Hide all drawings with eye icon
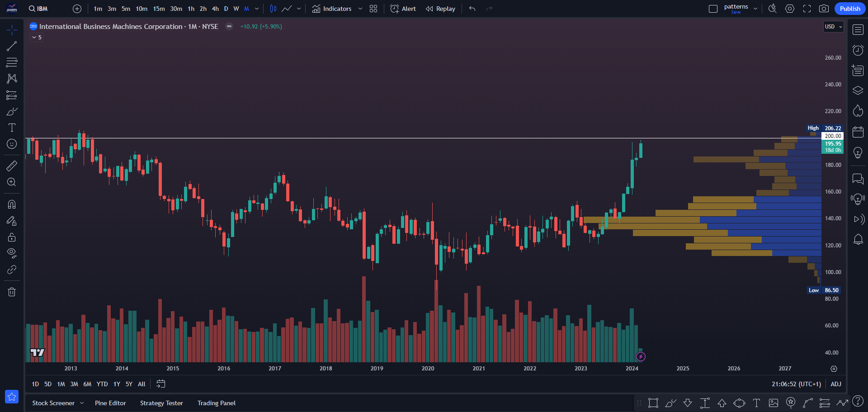Image resolution: width=868 pixels, height=412 pixels. (12, 253)
